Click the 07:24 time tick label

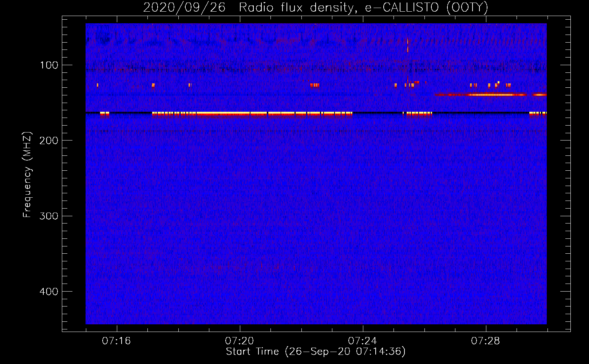click(x=363, y=341)
